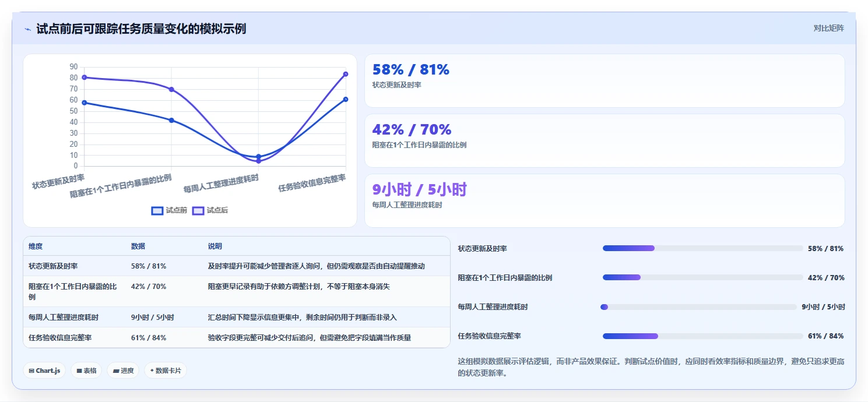This screenshot has height=402, width=868.
Task: Click the Chart.js chip
Action: pos(44,371)
